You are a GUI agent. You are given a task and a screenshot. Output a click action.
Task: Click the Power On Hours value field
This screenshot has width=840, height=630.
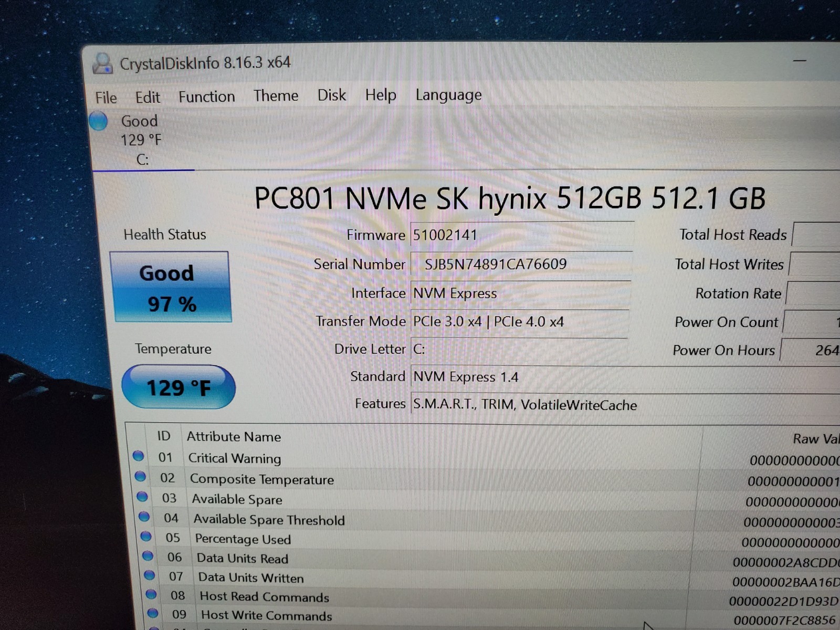[x=810, y=350]
